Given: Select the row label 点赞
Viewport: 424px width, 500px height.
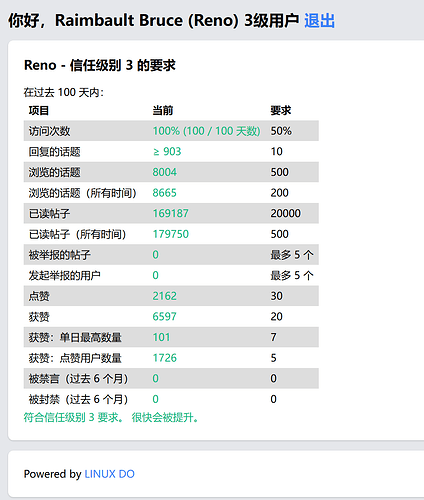Looking at the screenshot, I should (x=39, y=296).
